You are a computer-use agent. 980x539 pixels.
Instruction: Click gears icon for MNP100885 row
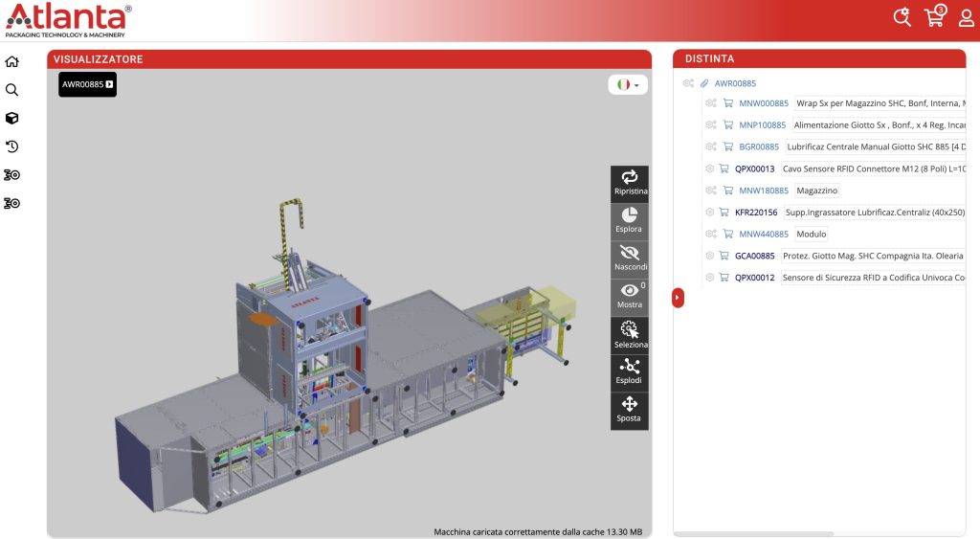[x=711, y=125]
